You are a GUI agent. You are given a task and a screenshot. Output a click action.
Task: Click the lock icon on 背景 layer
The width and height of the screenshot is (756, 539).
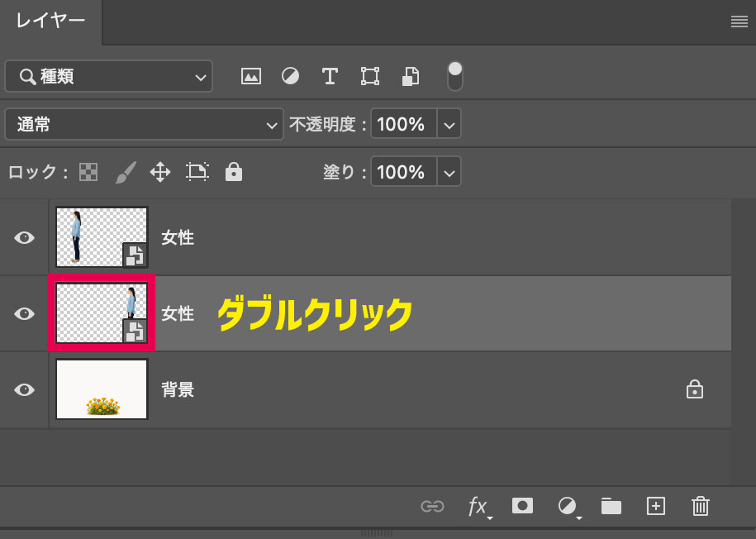pyautogui.click(x=694, y=389)
